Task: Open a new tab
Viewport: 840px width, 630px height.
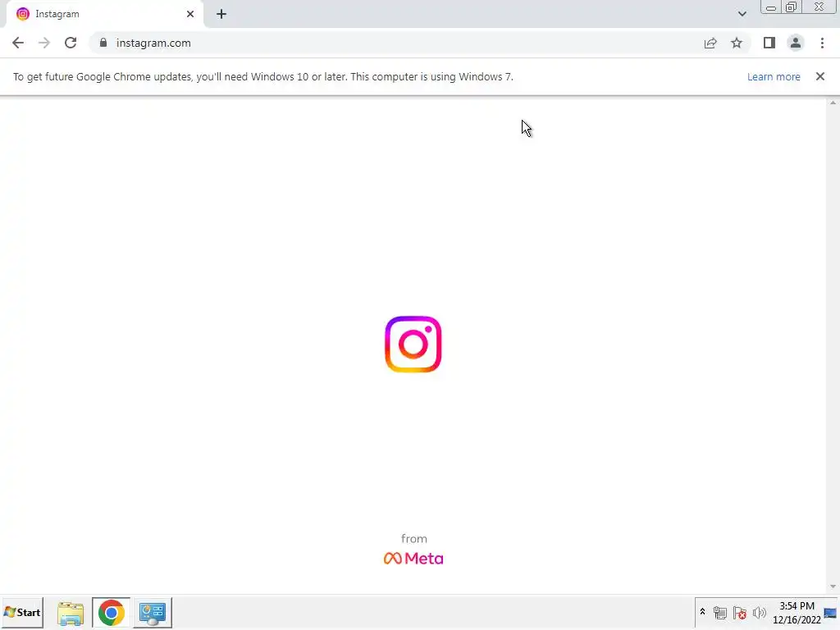Action: point(221,14)
